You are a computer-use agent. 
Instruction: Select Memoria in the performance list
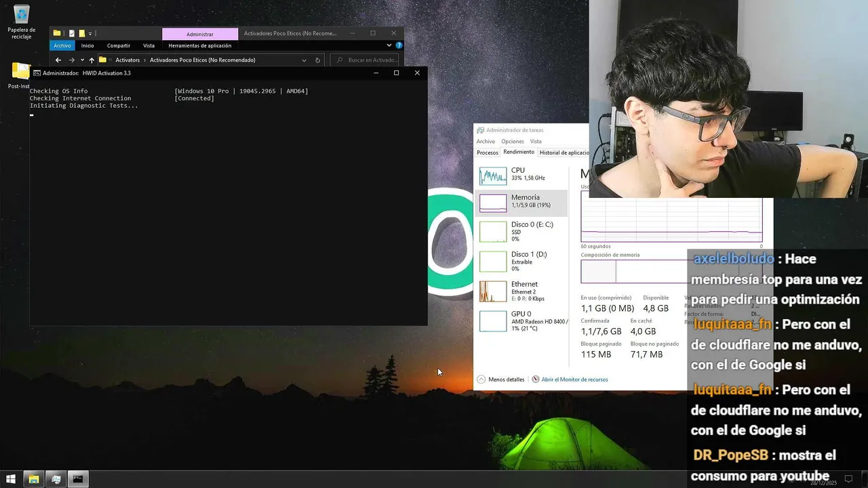click(521, 203)
